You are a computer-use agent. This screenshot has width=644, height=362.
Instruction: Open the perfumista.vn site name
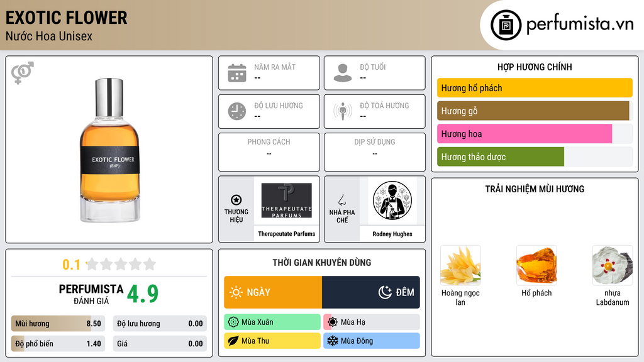580,25
